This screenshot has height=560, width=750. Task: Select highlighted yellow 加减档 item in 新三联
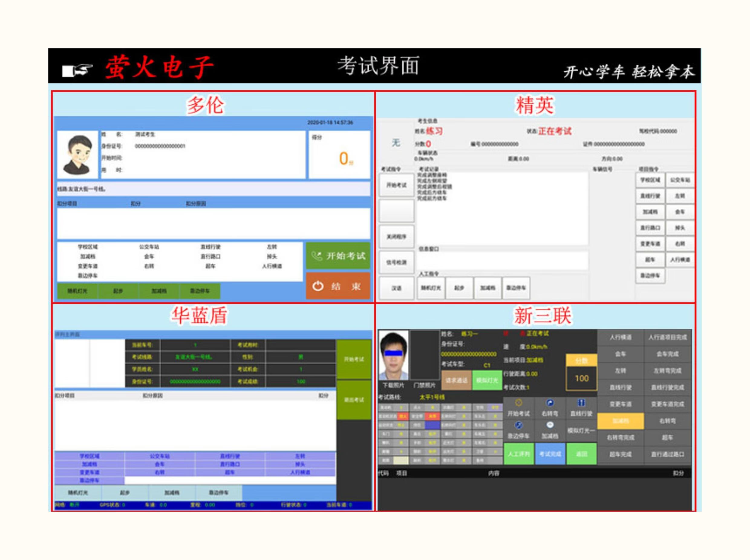coord(620,421)
